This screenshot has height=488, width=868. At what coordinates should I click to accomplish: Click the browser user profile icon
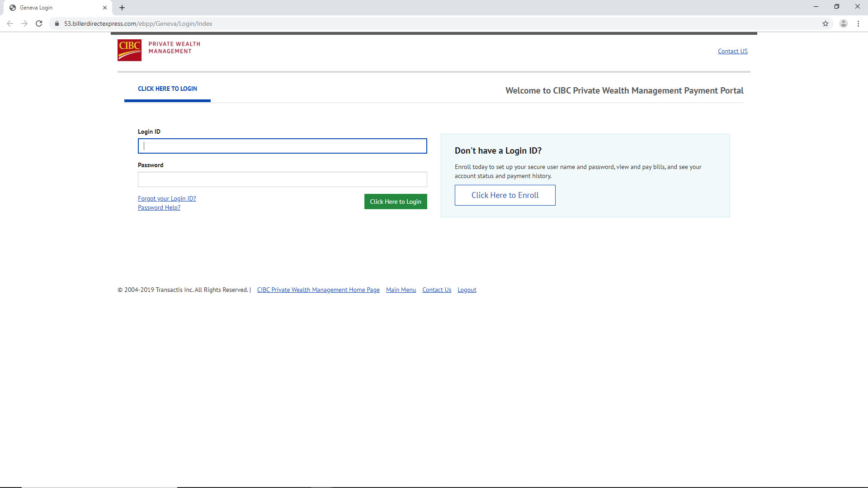tap(844, 24)
